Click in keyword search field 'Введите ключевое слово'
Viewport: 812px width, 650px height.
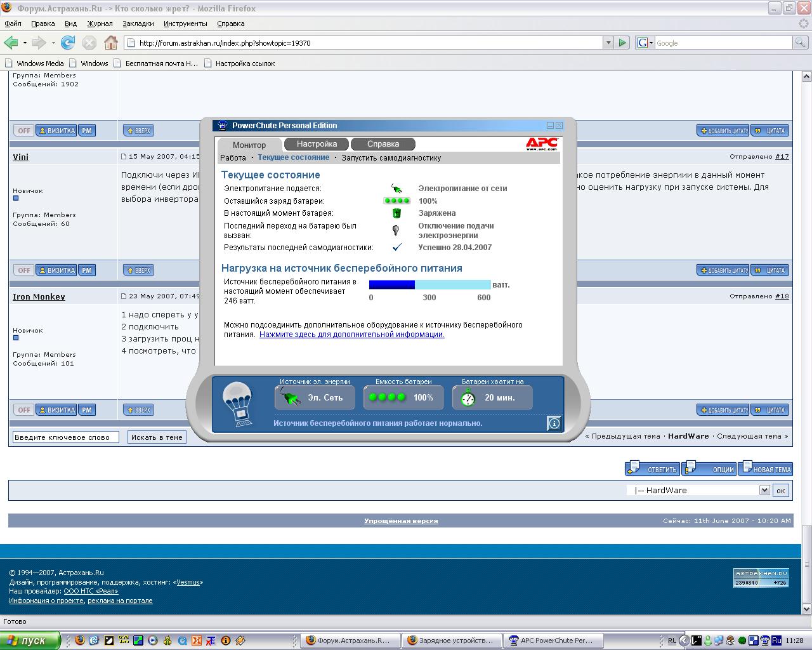(66, 437)
